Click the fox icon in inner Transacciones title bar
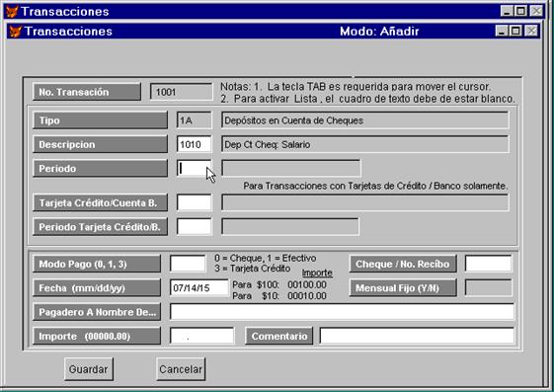Viewport: 554px width, 392px height. point(16,31)
